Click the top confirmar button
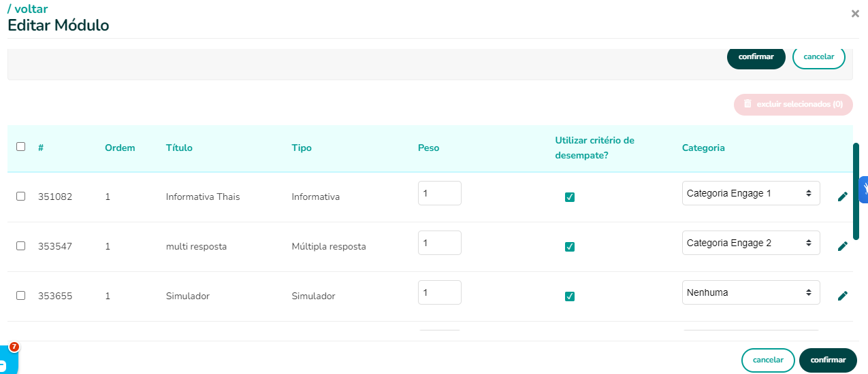 coord(756,57)
